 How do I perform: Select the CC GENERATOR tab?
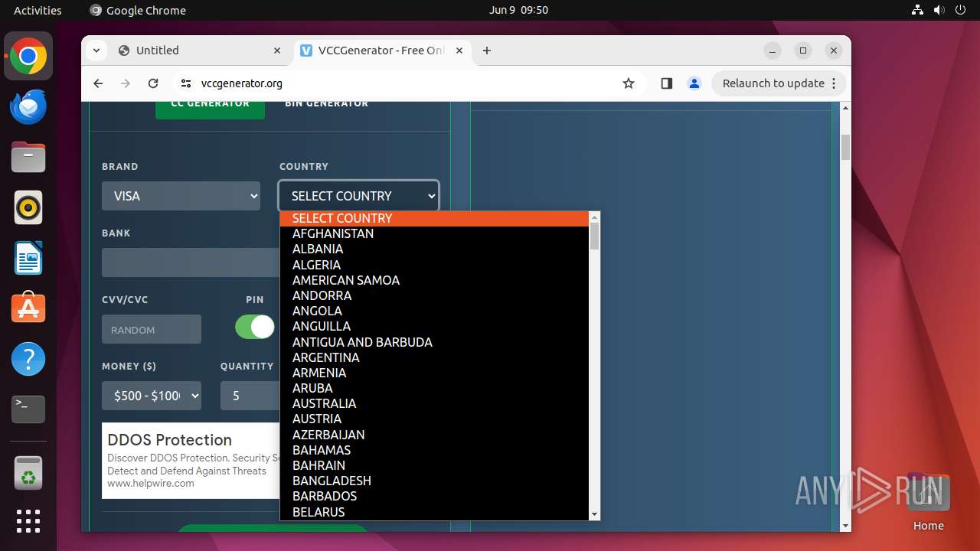[x=210, y=106]
